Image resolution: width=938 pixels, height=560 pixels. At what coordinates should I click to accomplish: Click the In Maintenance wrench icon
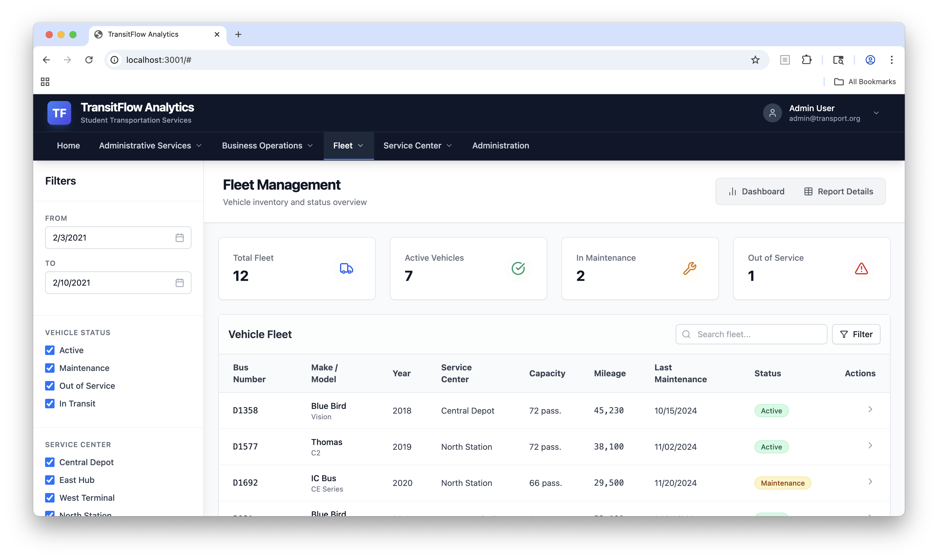tap(690, 268)
